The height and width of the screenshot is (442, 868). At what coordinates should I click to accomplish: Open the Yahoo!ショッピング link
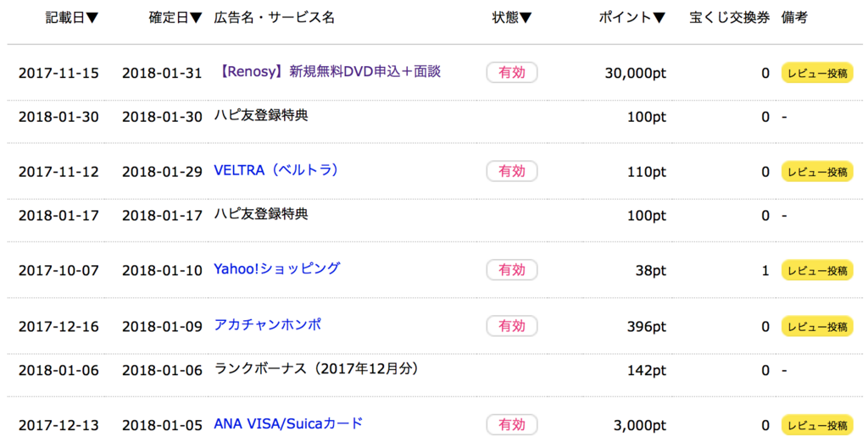pos(277,269)
